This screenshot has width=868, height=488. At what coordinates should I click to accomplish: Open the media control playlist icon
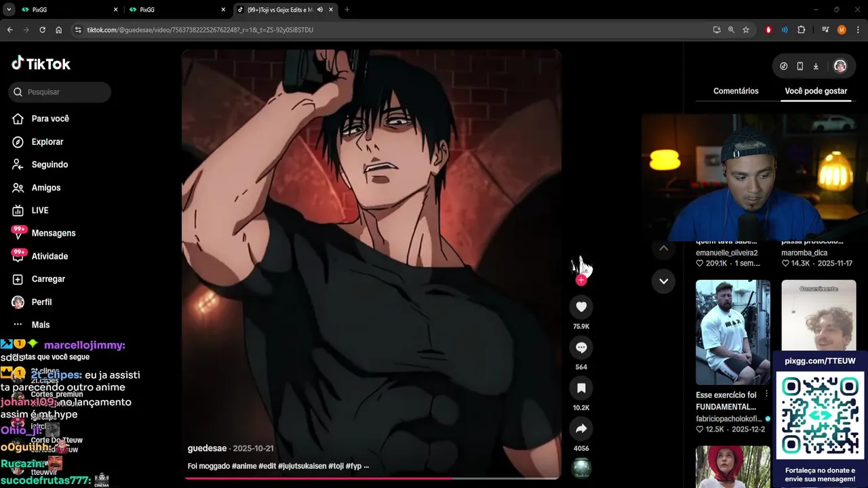(825, 30)
